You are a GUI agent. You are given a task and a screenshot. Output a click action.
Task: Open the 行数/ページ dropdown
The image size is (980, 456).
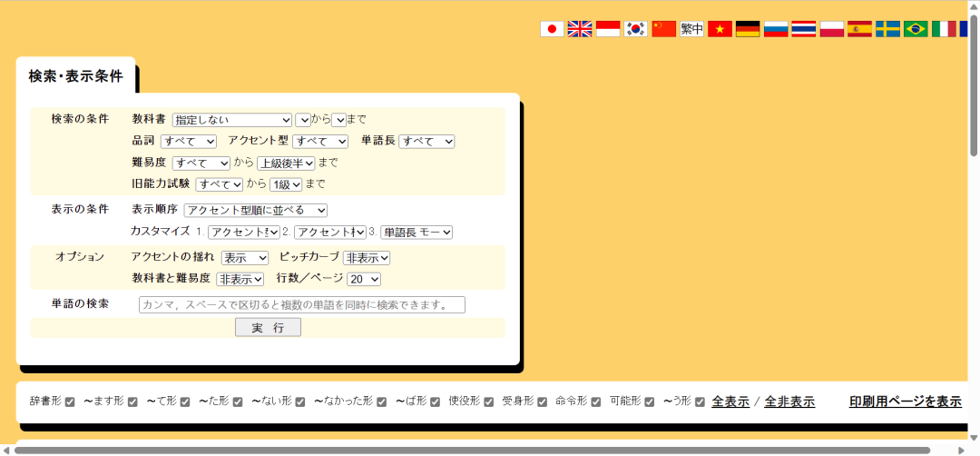click(x=365, y=279)
